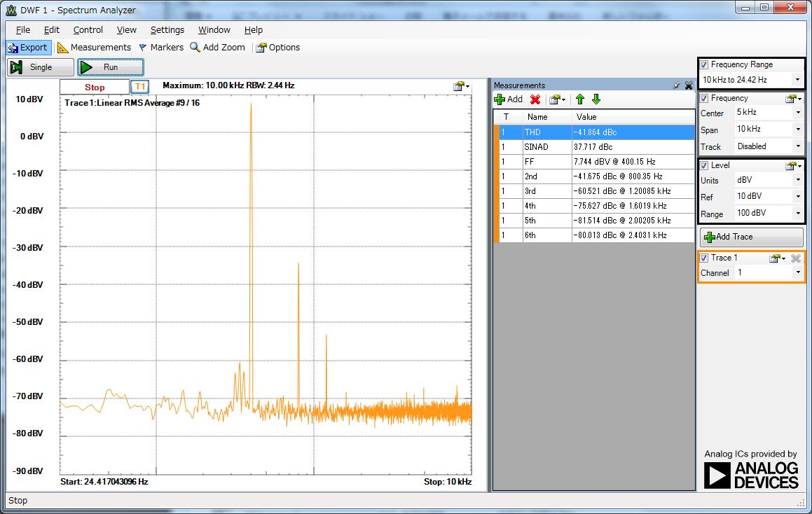Pin the Measurements panel
Image resolution: width=812 pixels, height=514 pixels.
click(676, 85)
